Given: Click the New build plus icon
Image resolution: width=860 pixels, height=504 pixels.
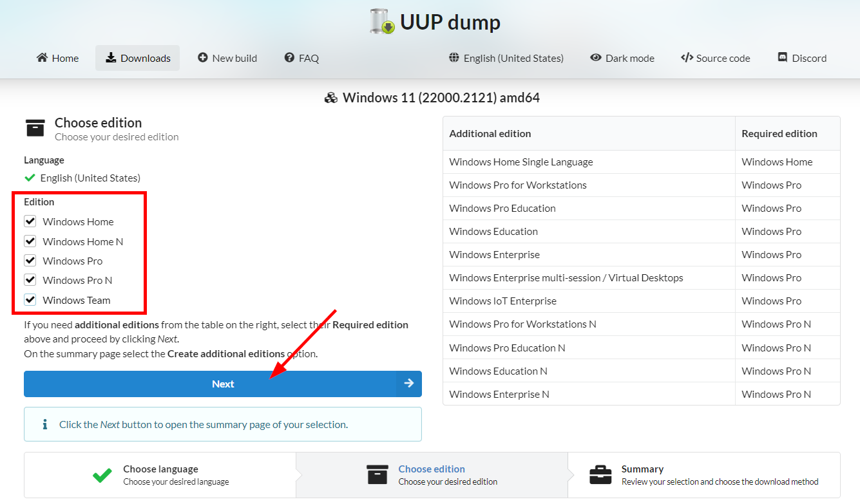Looking at the screenshot, I should 203,58.
